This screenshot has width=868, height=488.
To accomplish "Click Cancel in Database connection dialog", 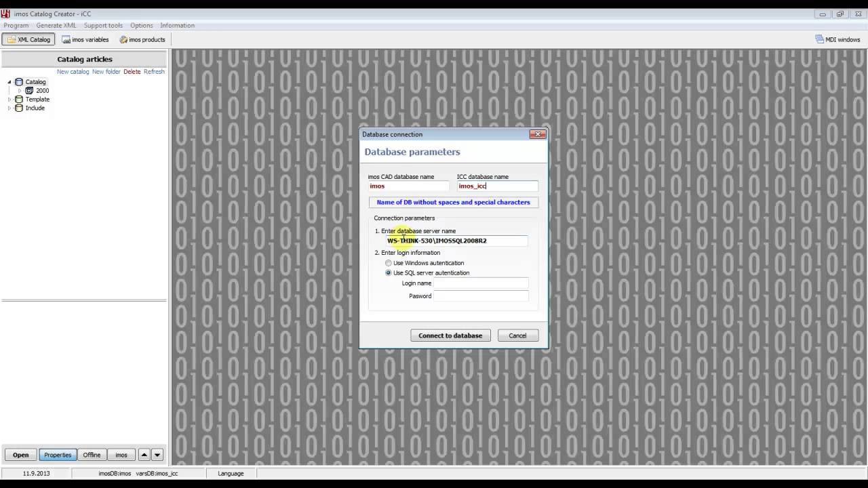I will [x=517, y=335].
